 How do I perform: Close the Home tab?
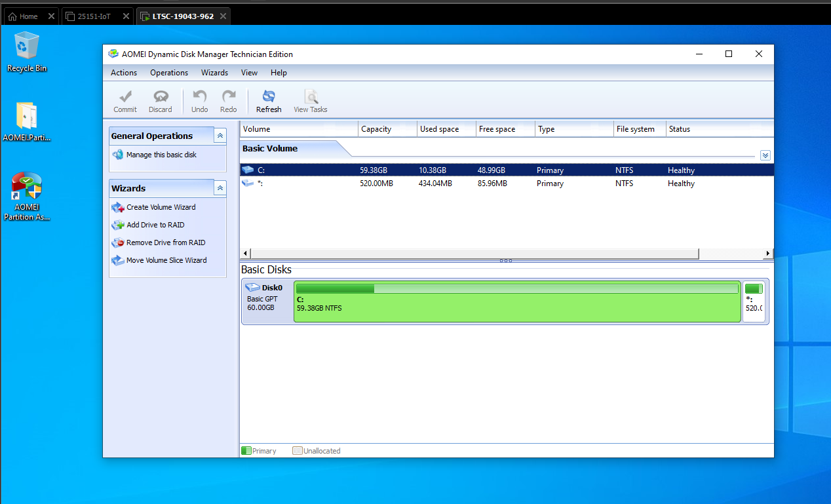coord(51,16)
